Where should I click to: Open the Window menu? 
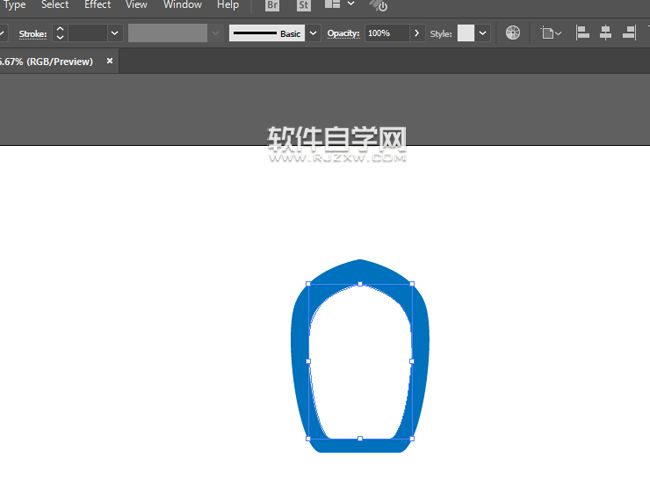[182, 5]
